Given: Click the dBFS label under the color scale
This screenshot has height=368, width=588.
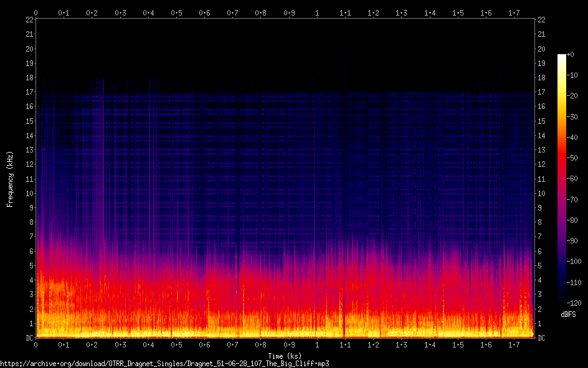Looking at the screenshot, I should click(567, 314).
